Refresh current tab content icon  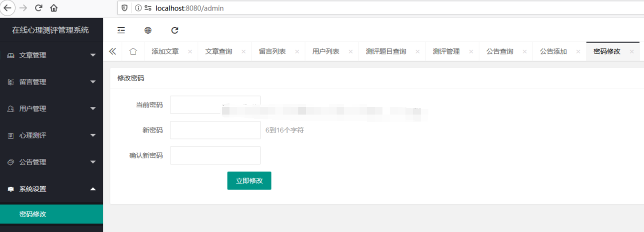[x=175, y=30]
